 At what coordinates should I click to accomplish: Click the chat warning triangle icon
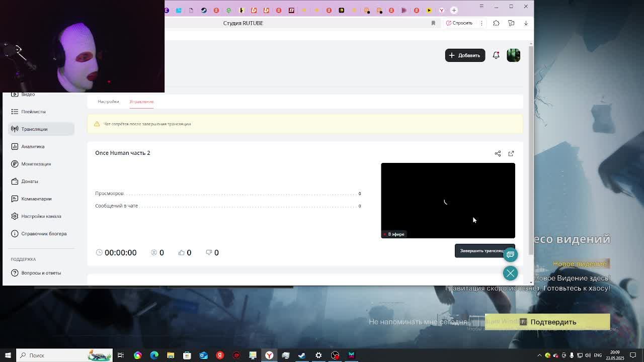(97, 124)
